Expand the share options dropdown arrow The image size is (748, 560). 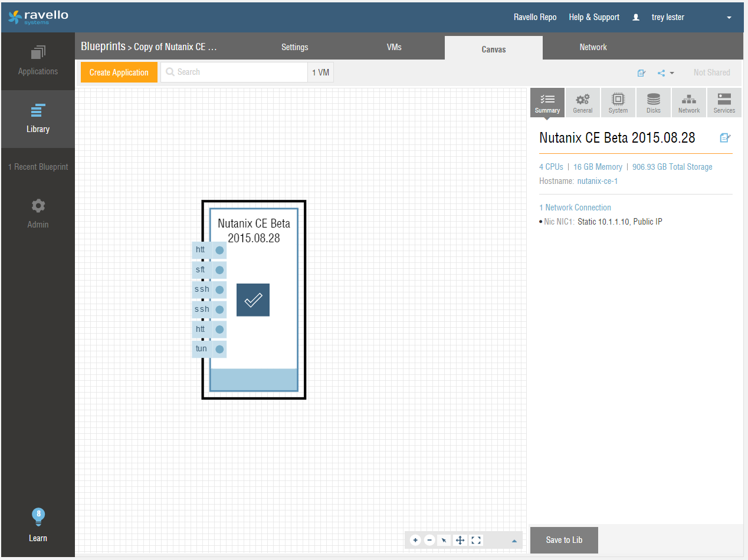point(672,73)
